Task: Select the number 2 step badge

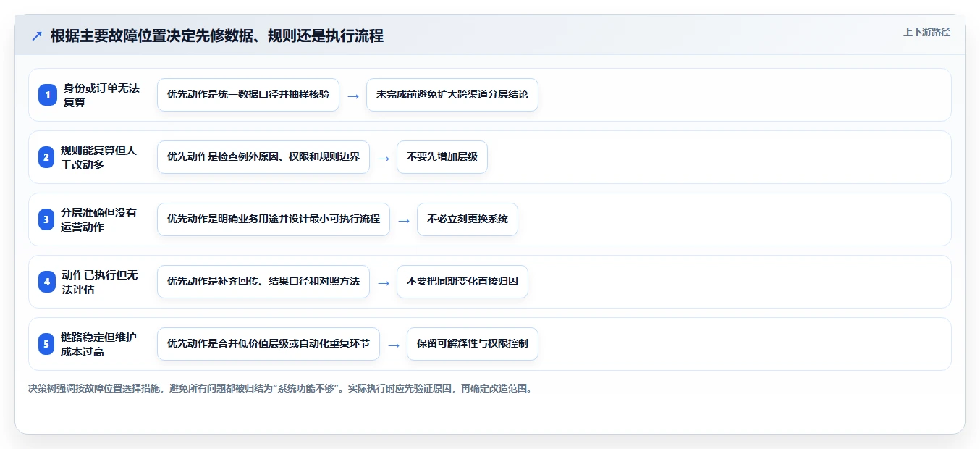Action: (47, 157)
